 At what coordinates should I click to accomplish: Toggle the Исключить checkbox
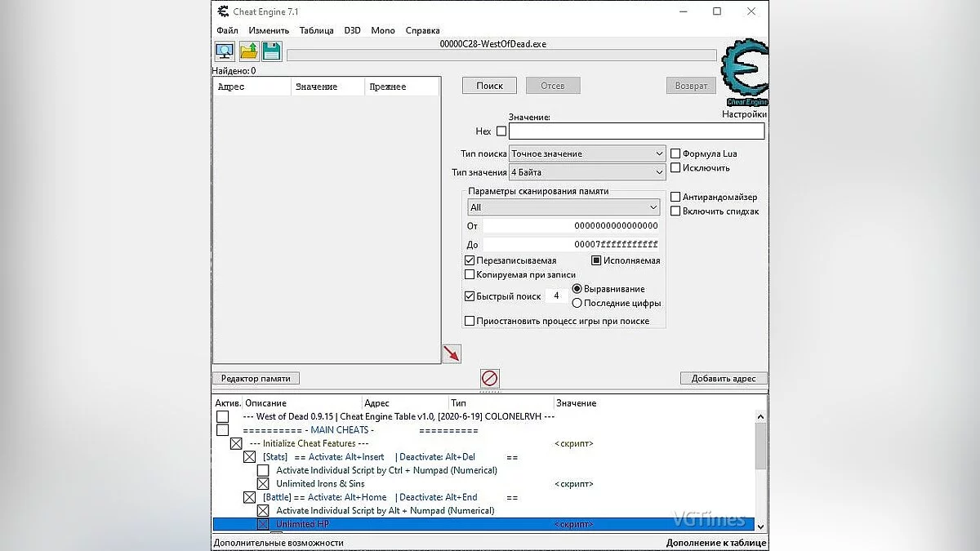675,167
